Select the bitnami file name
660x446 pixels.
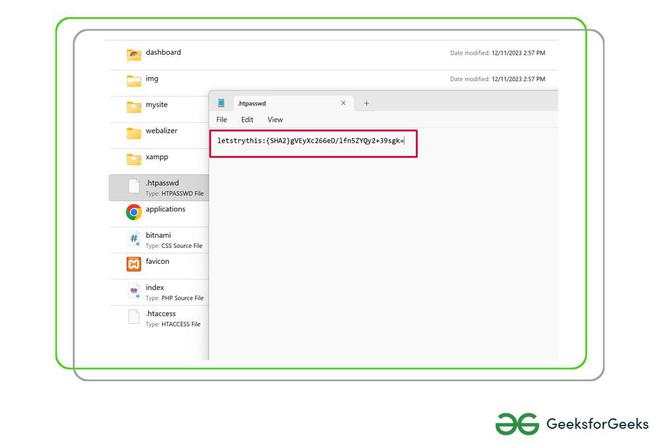(x=158, y=235)
